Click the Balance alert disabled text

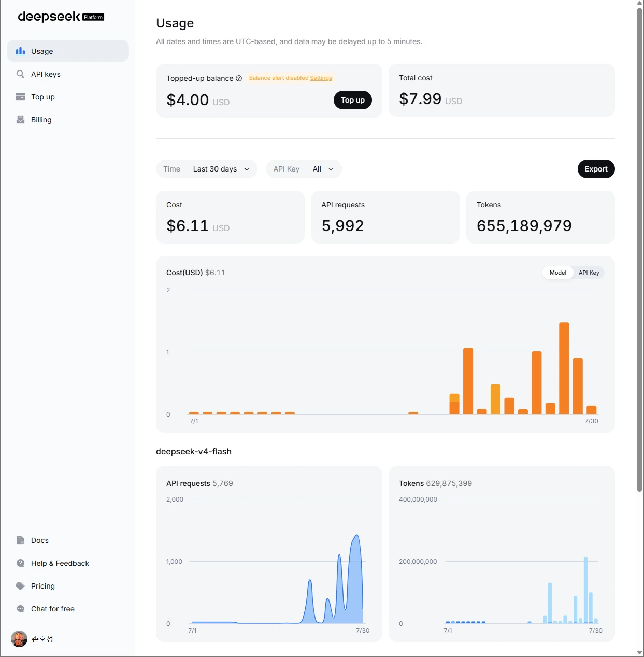point(279,78)
